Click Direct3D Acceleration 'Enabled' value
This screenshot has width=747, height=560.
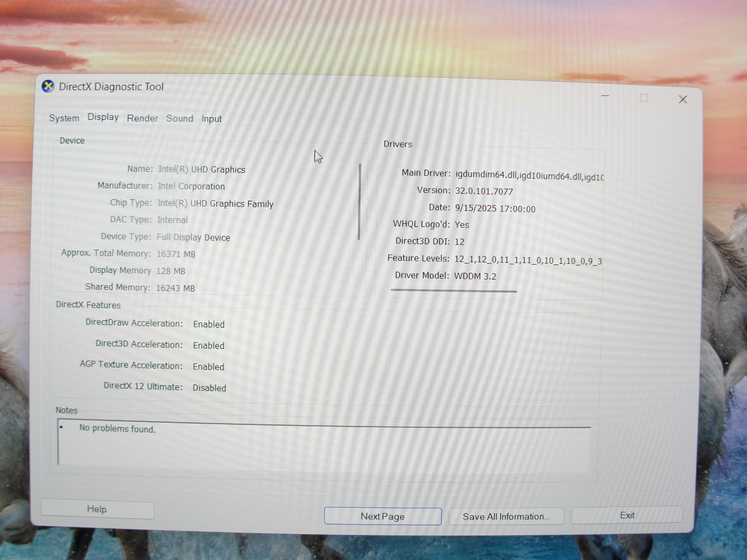[209, 345]
